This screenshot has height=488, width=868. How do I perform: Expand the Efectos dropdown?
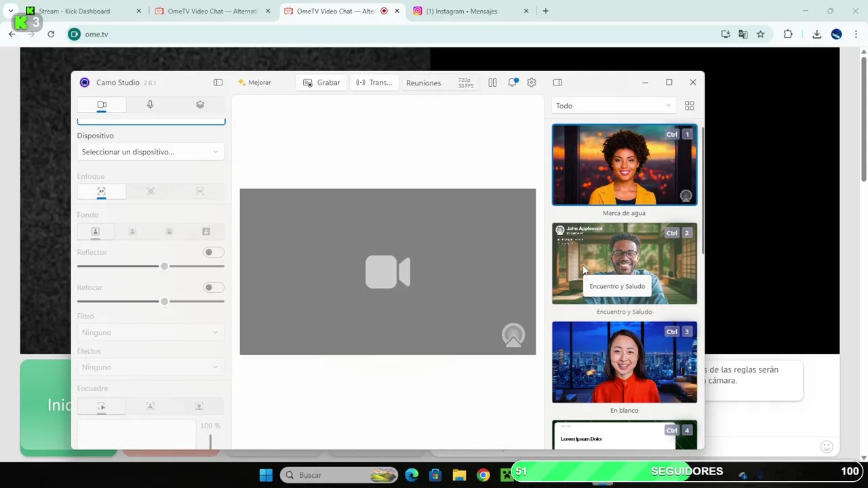(151, 367)
